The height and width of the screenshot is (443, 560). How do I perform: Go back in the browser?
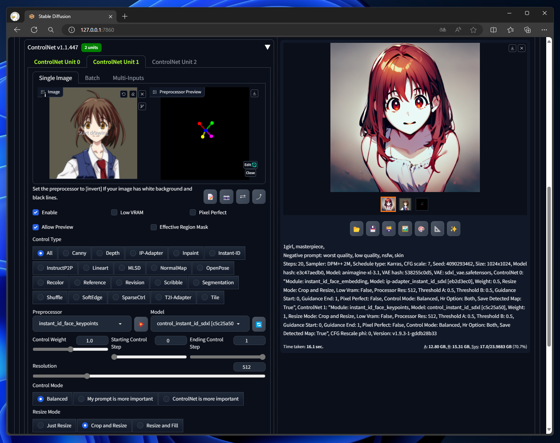tap(17, 30)
